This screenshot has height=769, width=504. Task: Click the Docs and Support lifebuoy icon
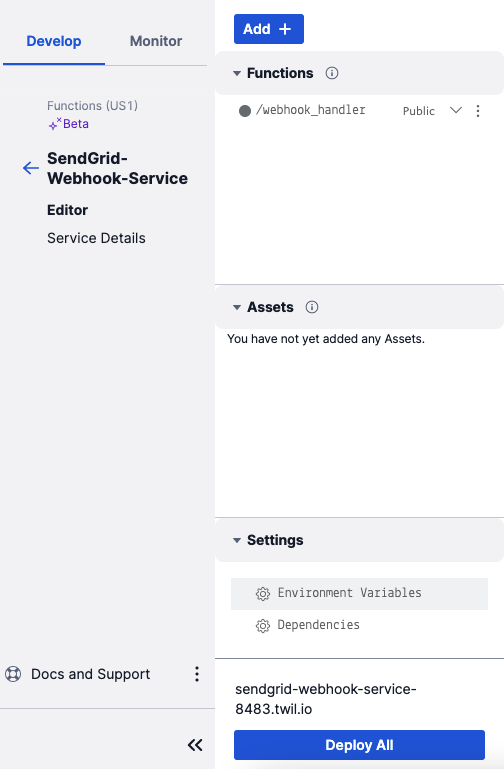click(x=13, y=674)
